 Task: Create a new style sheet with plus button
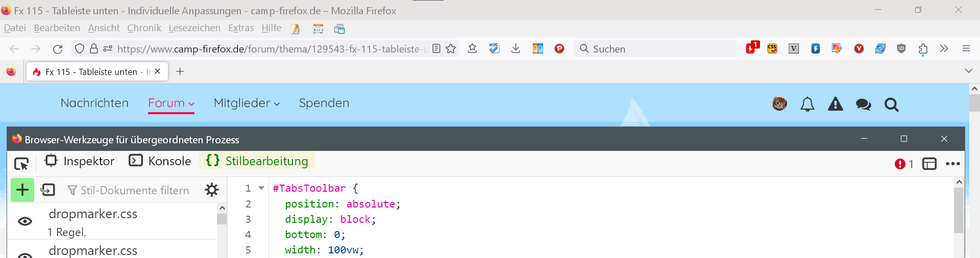point(22,190)
